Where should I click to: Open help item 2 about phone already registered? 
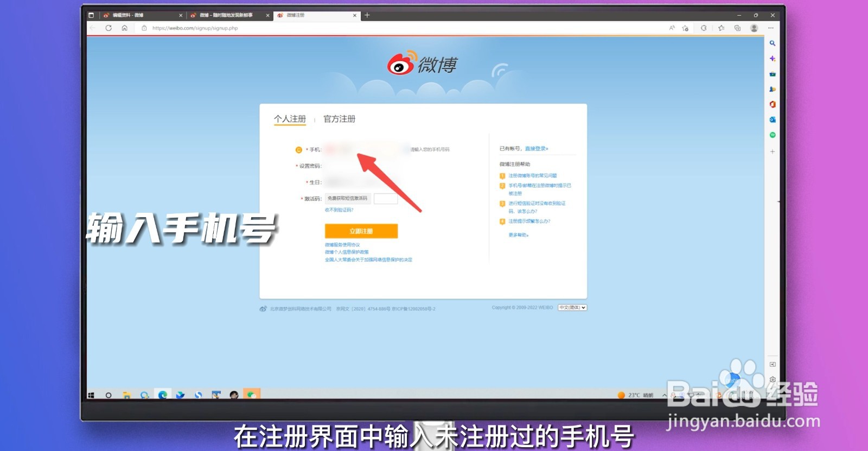539,189
